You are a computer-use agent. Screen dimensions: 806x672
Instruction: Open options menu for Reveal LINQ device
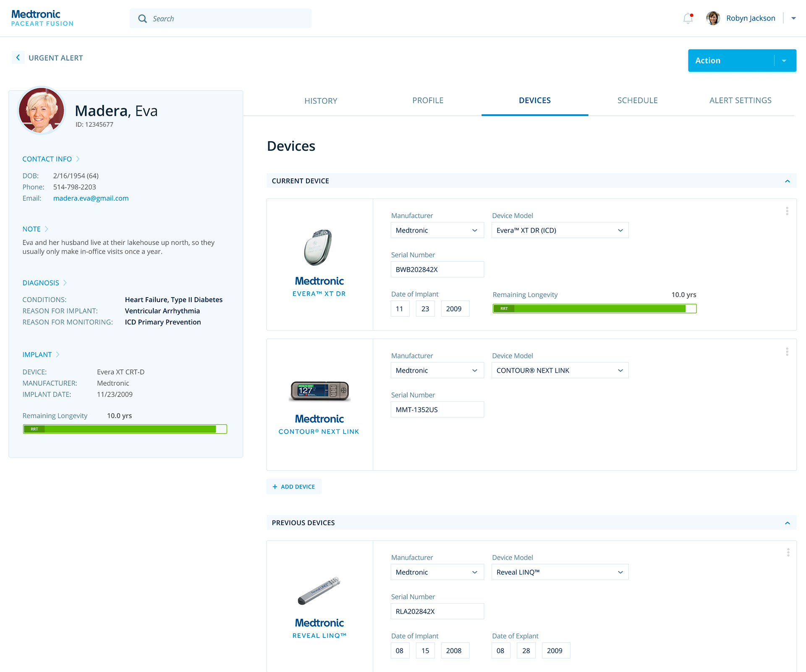point(788,552)
